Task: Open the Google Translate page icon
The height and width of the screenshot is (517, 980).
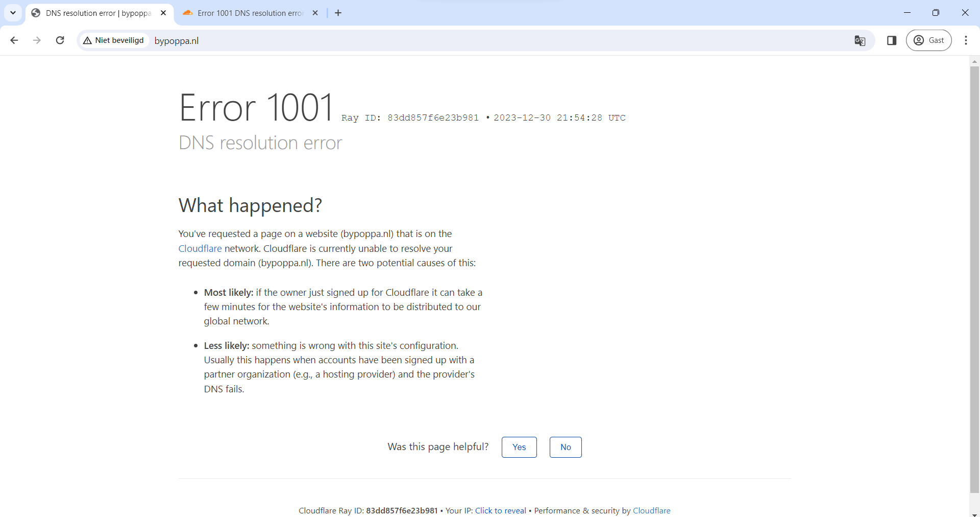Action: (x=860, y=40)
